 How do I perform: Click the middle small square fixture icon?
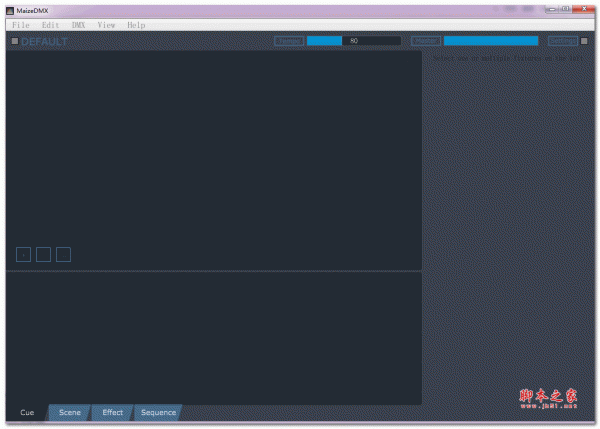[43, 254]
